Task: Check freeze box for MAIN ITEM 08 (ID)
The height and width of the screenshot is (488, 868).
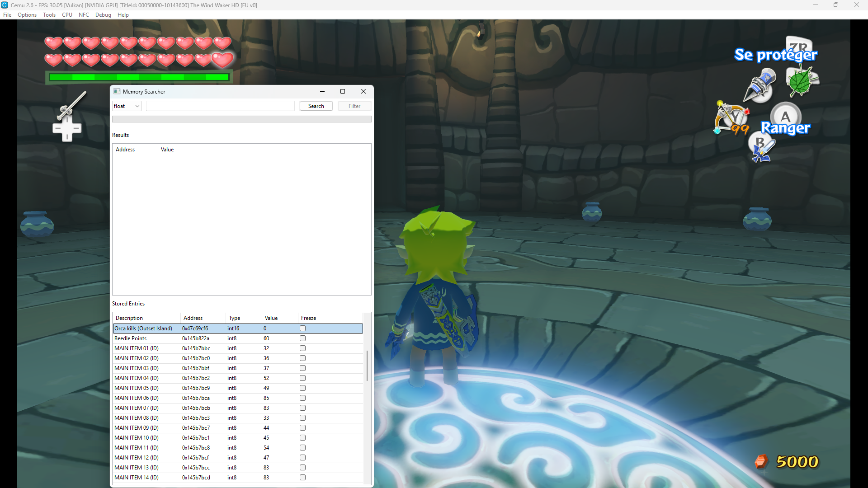Action: 302,418
